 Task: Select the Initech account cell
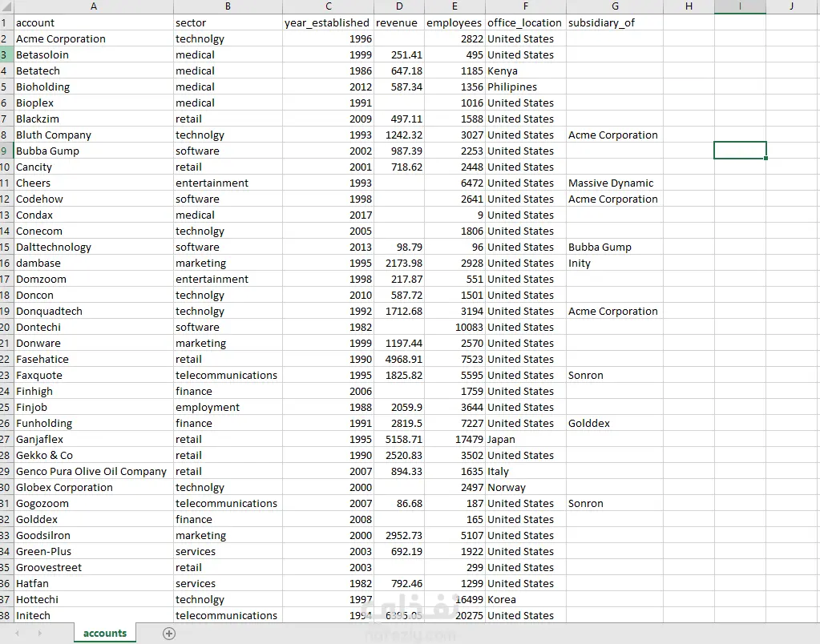94,615
